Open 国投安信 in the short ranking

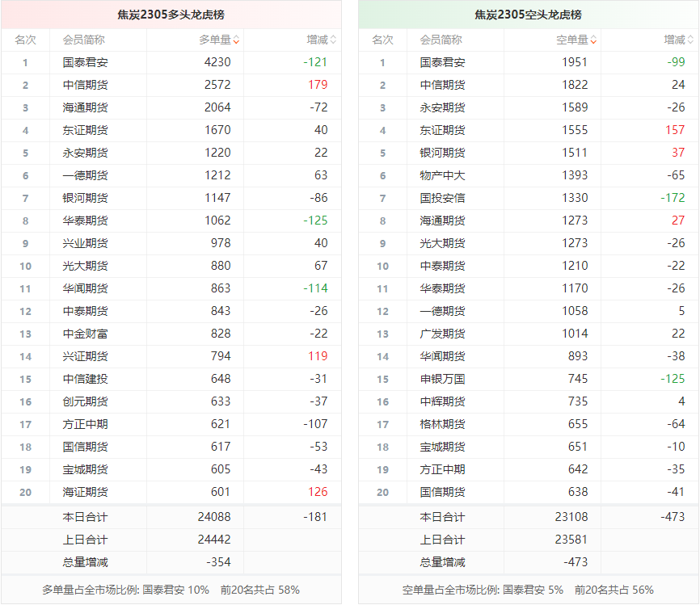coord(442,198)
